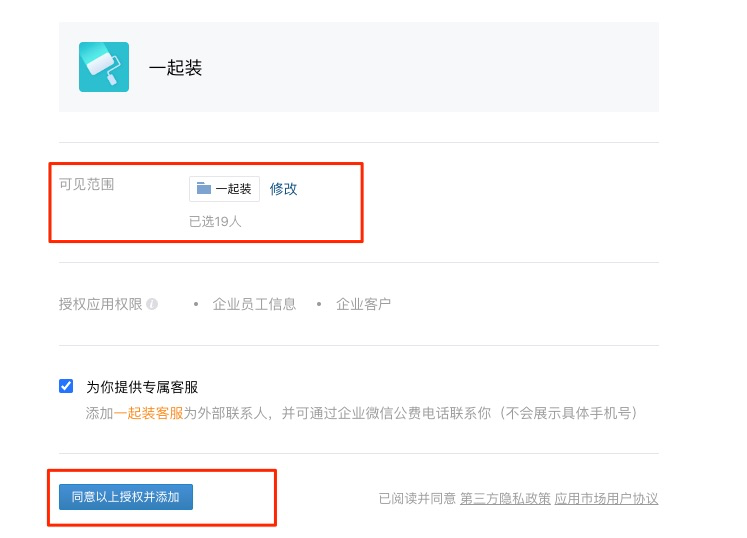Click the 已阅读并同意 text

point(417,498)
